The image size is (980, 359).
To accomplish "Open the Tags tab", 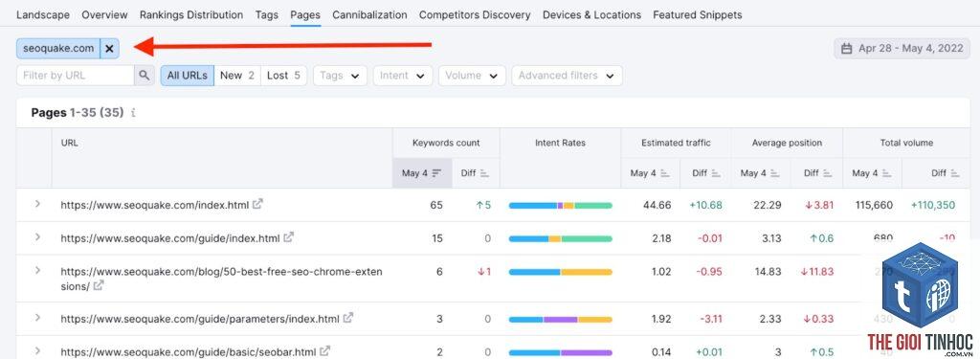I will (x=267, y=14).
